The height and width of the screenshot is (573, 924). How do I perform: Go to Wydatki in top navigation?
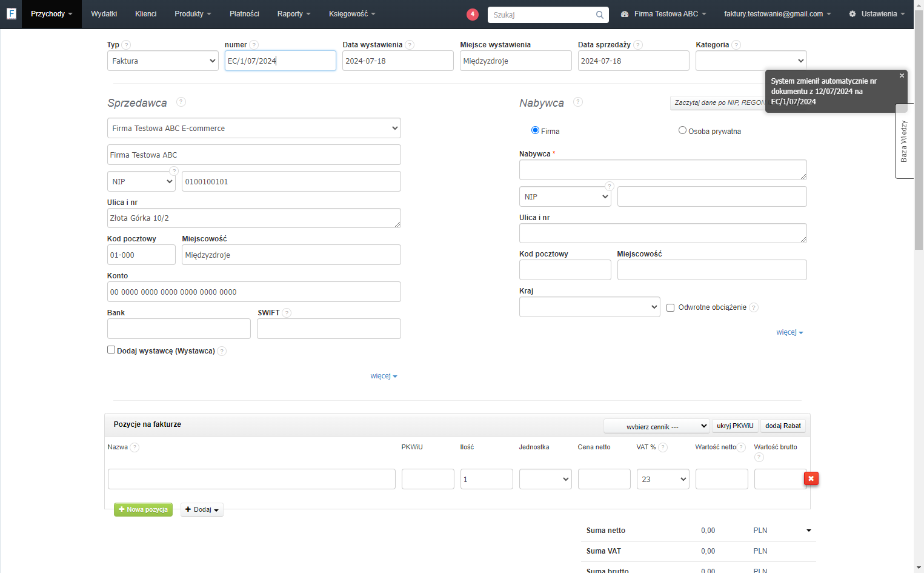(x=104, y=14)
